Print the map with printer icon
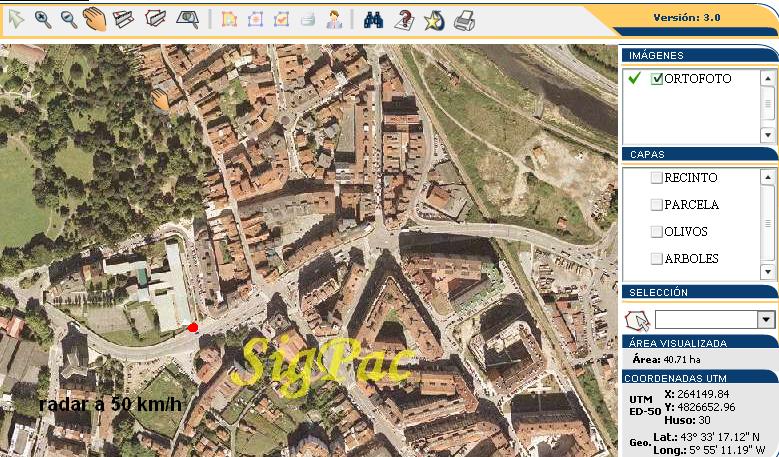 coord(464,19)
